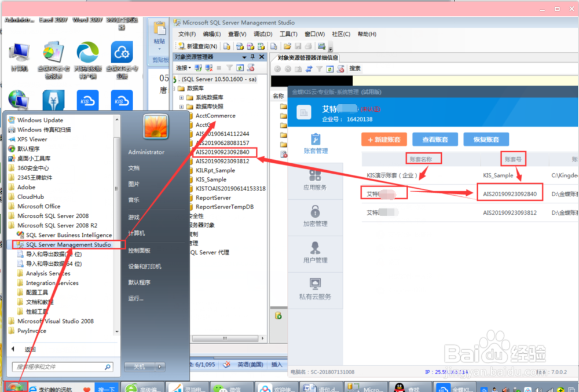
Task: Open Account Set Management sidebar item
Action: pos(316,144)
